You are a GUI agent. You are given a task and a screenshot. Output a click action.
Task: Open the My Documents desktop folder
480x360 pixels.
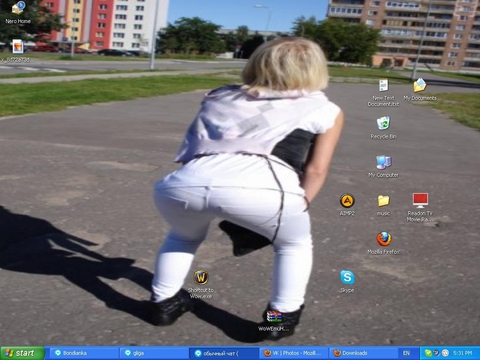point(420,89)
